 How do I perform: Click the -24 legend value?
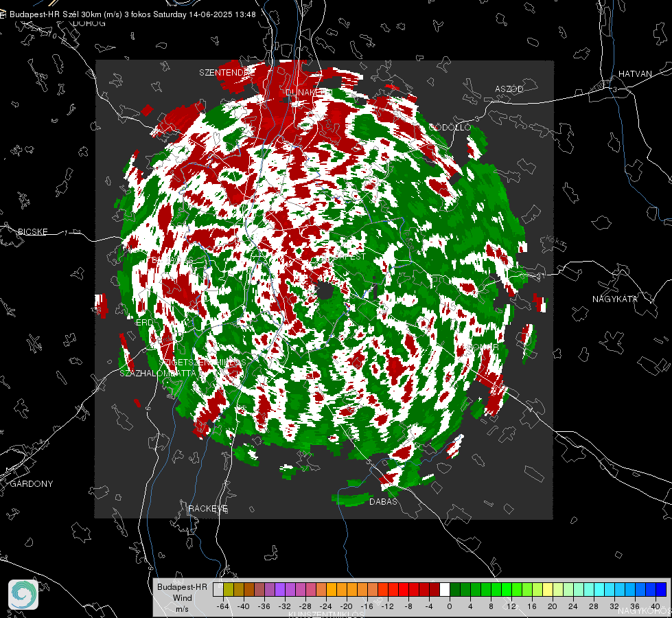[x=326, y=606]
